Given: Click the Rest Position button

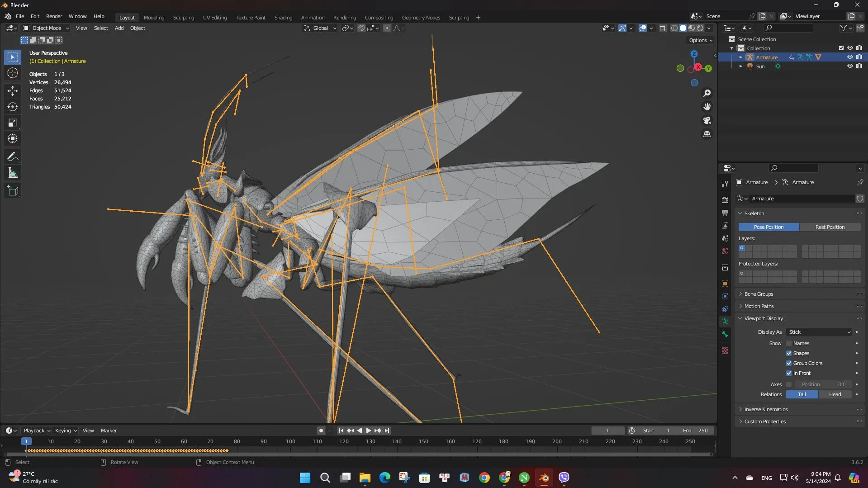Looking at the screenshot, I should [x=830, y=227].
